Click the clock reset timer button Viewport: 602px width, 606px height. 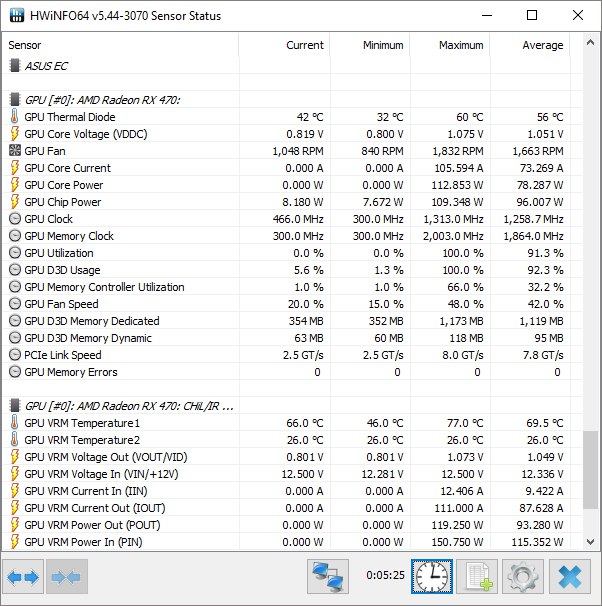coord(432,577)
